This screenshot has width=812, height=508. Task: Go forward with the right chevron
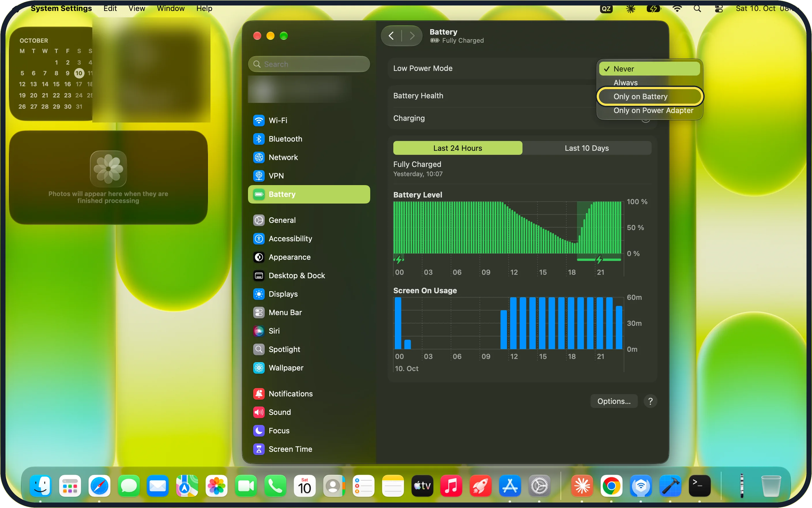(x=412, y=36)
